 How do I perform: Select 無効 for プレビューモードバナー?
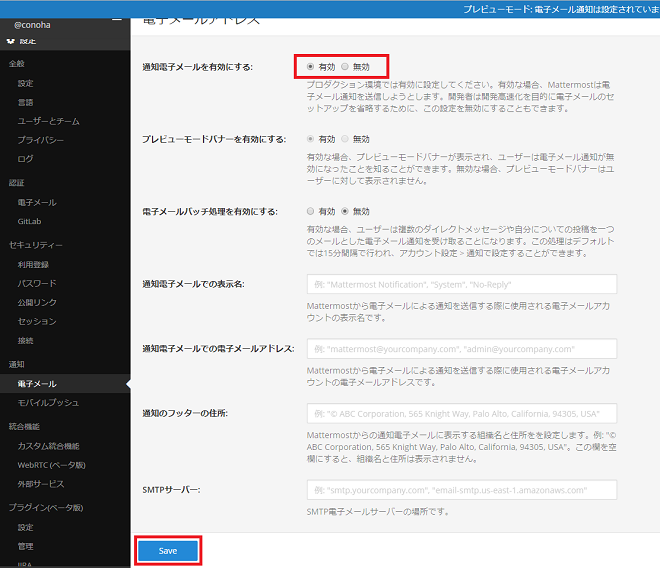345,139
